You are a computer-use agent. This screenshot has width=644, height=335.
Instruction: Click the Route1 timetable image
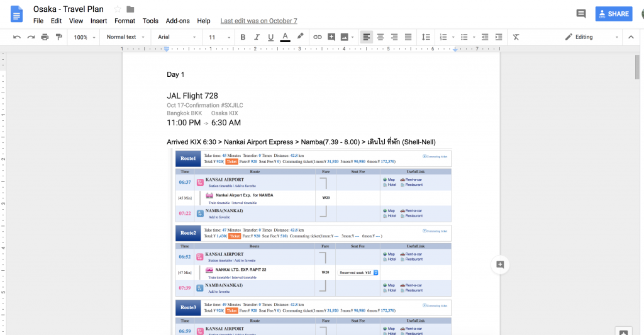click(x=313, y=186)
